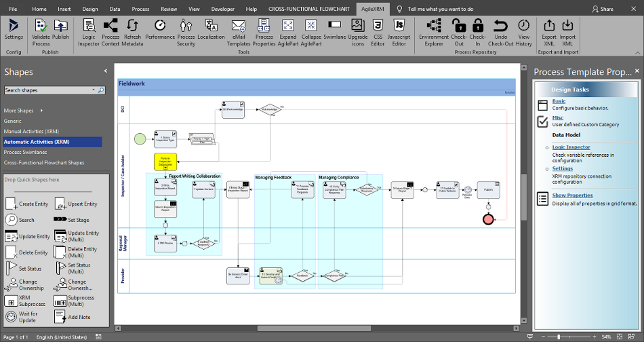Open the Basic design task link
This screenshot has width=644, height=342.
click(559, 101)
